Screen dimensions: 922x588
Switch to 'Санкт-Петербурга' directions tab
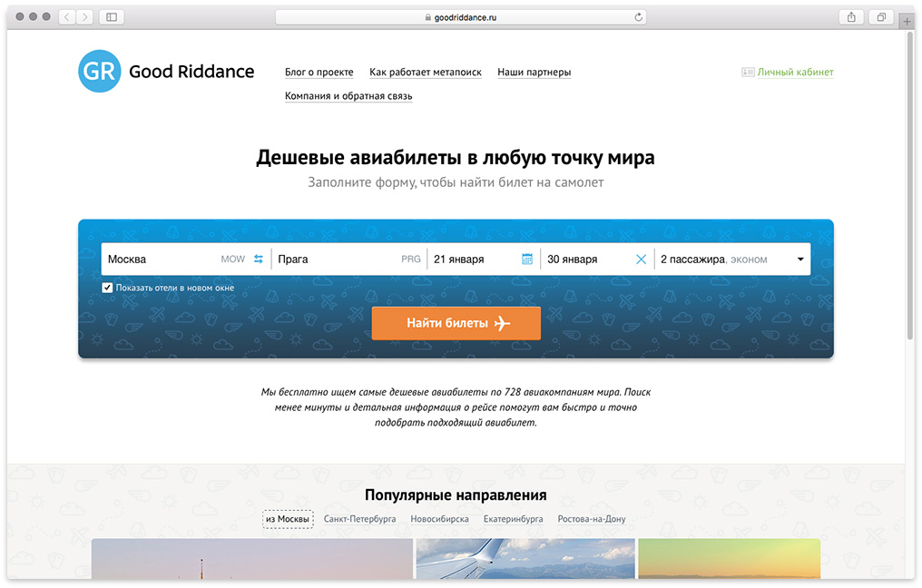tap(359, 519)
